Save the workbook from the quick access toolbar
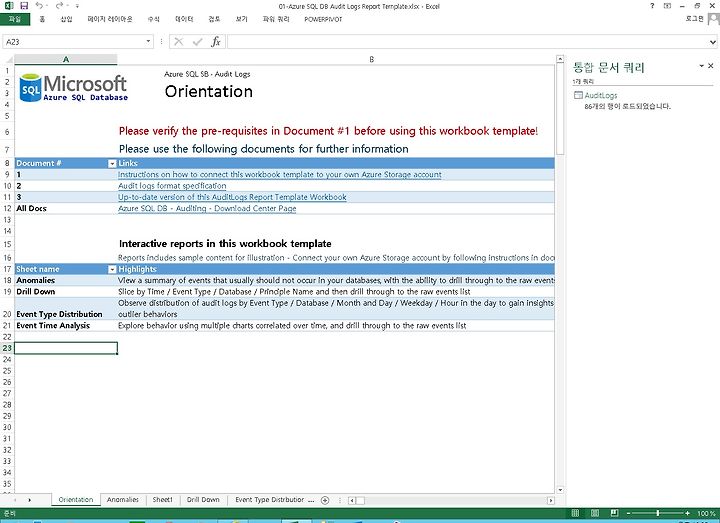This screenshot has width=720, height=523. coord(24,6)
